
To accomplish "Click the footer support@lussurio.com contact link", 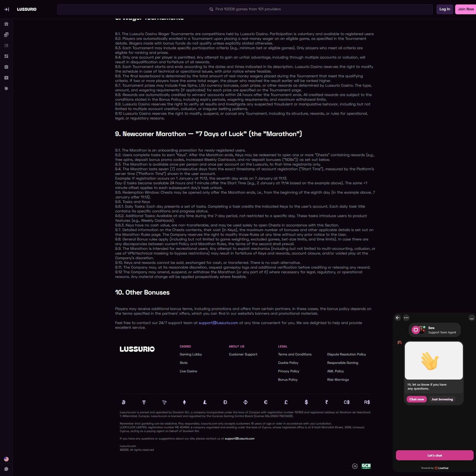I will point(239,439).
